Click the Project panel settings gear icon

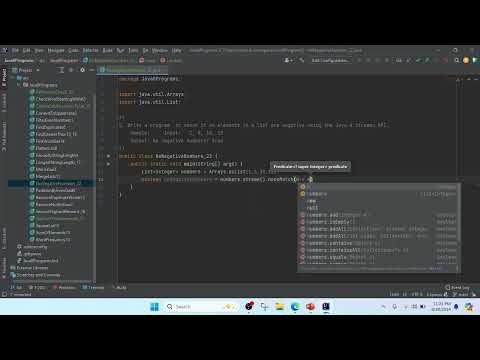82,70
